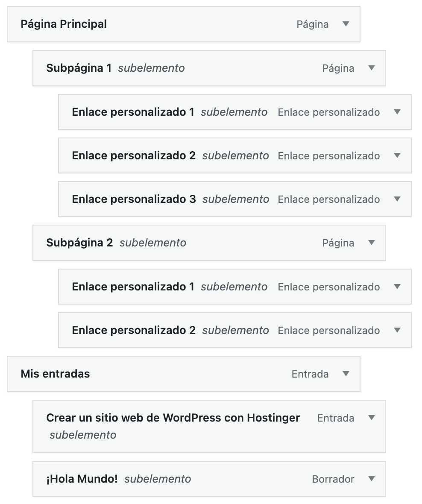The width and height of the screenshot is (422, 504).
Task: Click the Crear un sitio web de WordPress title
Action: pyautogui.click(x=173, y=418)
